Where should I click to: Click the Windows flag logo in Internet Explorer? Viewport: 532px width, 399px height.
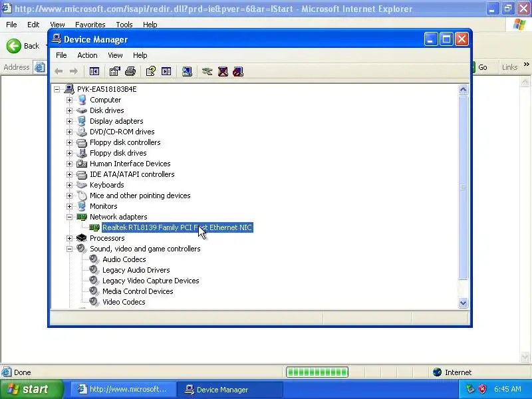[519, 25]
